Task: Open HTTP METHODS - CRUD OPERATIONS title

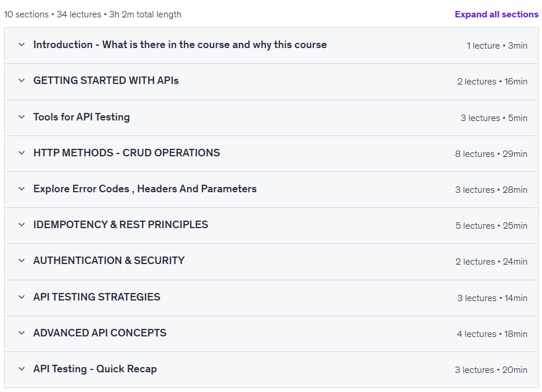Action: click(x=126, y=153)
